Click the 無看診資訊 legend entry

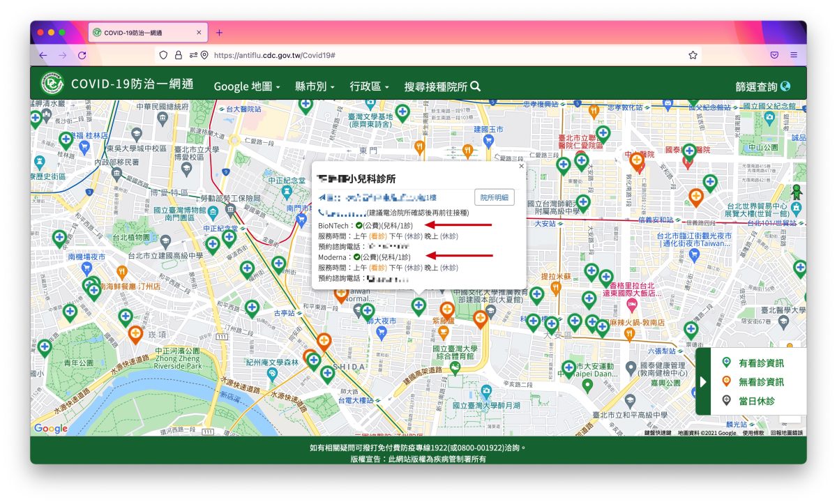click(752, 382)
